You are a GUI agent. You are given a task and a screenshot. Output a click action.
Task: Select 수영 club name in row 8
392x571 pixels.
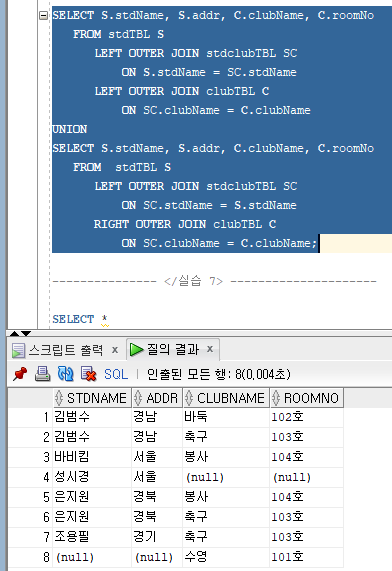(226, 557)
